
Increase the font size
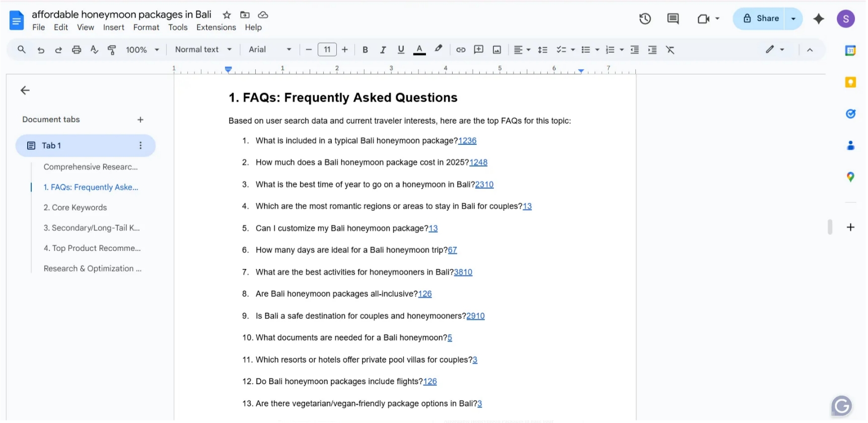(x=345, y=49)
